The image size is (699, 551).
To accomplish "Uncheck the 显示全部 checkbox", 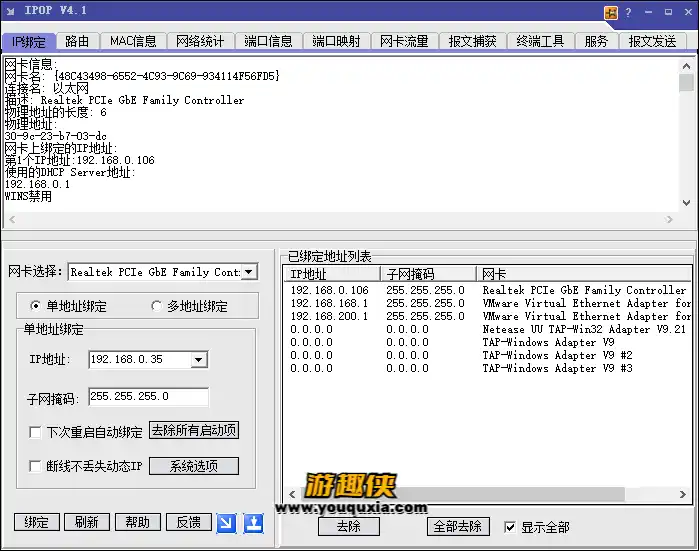I will [x=510, y=527].
